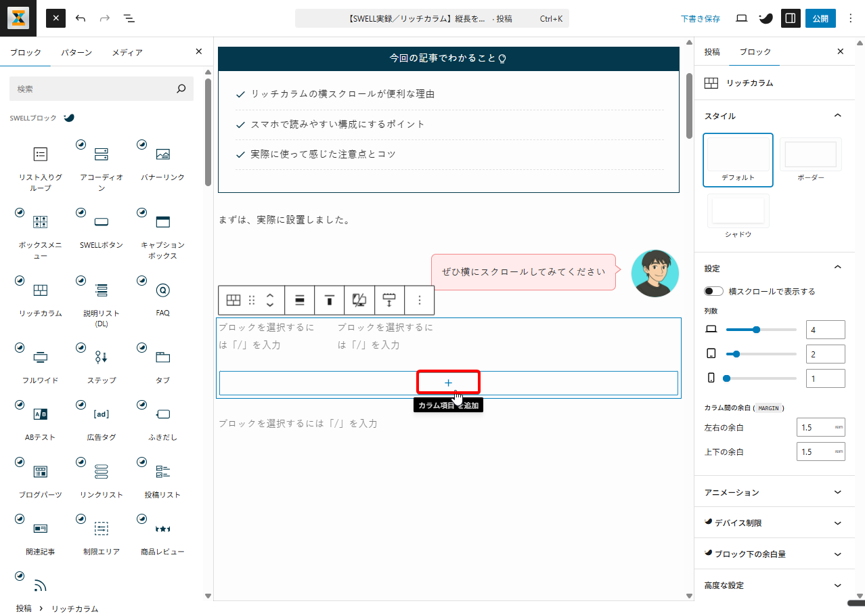Select the SWELL button block

click(102, 222)
